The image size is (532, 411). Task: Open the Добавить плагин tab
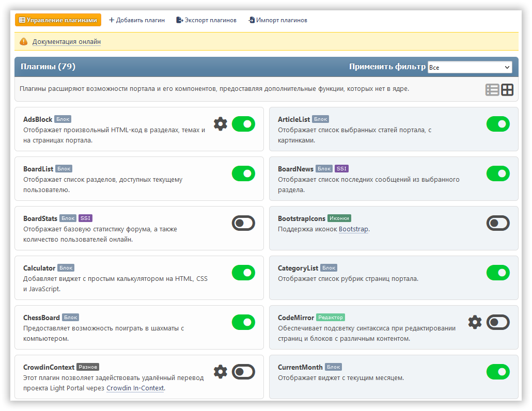[137, 20]
